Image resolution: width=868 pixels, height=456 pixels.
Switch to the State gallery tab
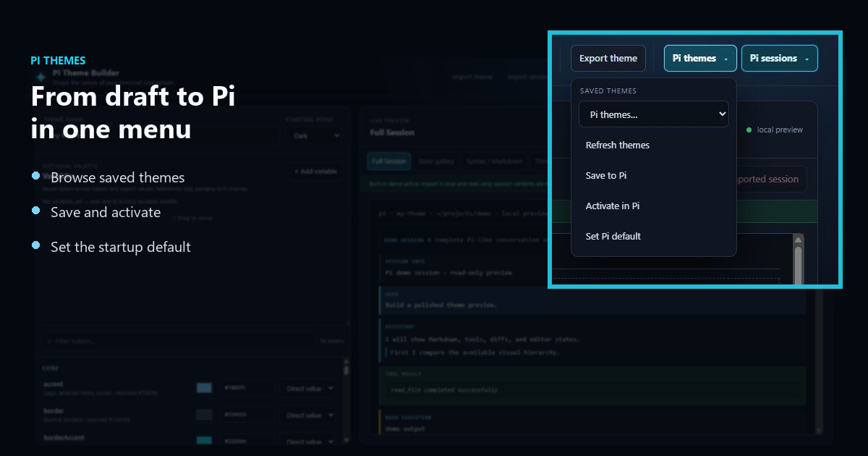(x=435, y=161)
